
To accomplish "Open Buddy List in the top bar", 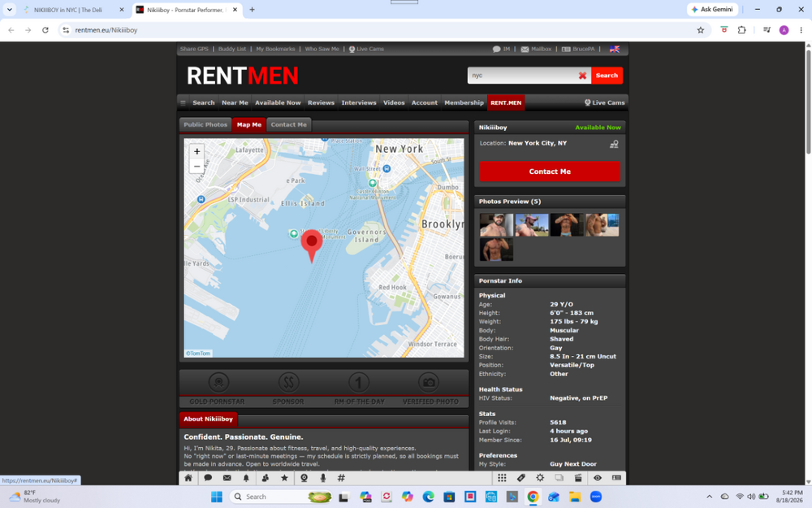I will [232, 50].
